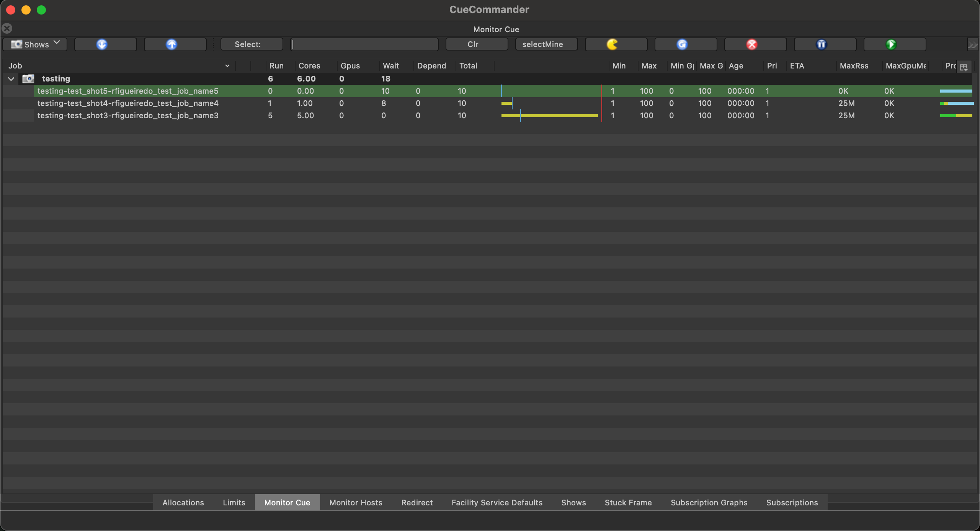980x531 pixels.
Task: Click the 6.00 Cores total in testing row
Action: pyautogui.click(x=306, y=79)
